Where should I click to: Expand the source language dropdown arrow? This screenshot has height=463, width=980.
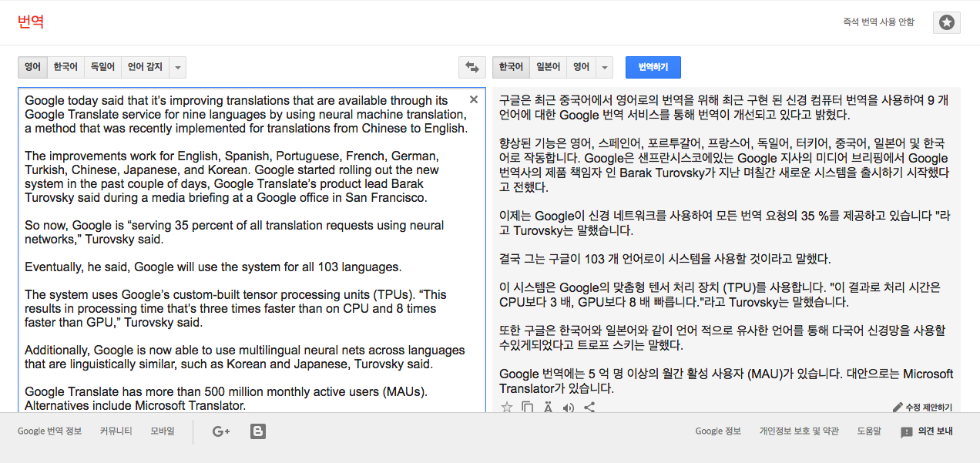[x=178, y=67]
